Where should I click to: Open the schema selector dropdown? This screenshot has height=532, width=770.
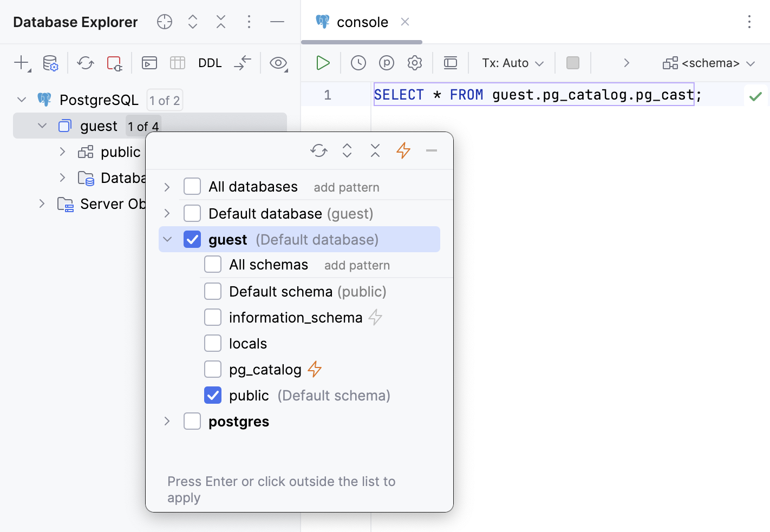[709, 63]
